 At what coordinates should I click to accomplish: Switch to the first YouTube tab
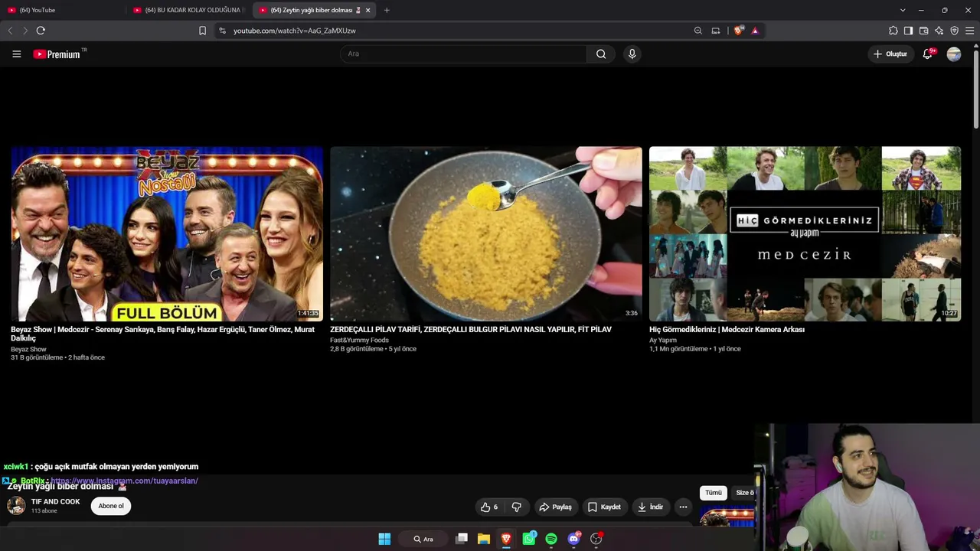tap(64, 10)
